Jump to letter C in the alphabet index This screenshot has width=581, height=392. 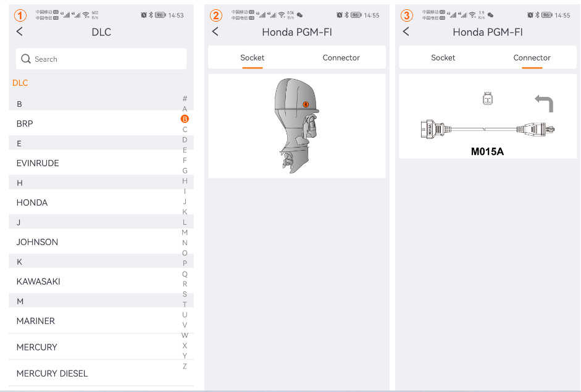tap(185, 129)
